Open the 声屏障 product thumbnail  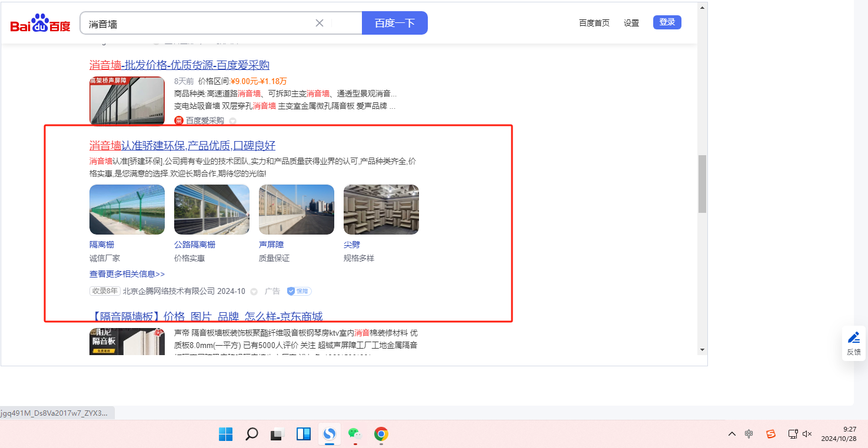[x=296, y=210]
